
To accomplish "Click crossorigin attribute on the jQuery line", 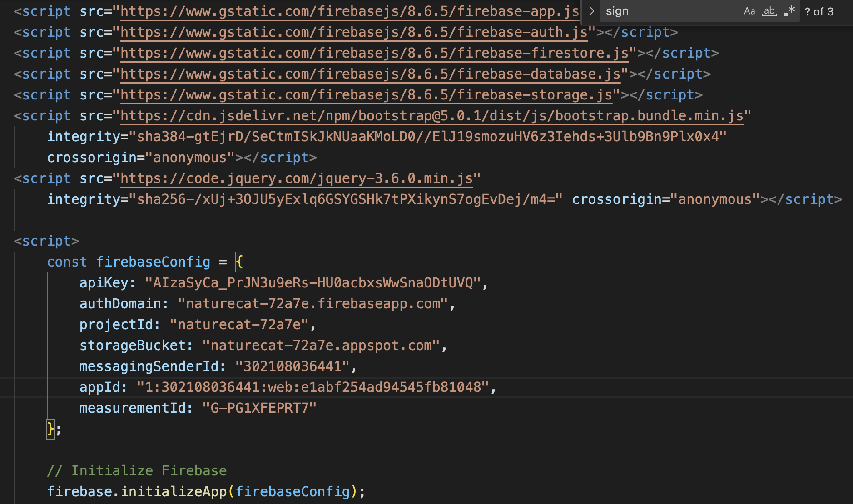I will point(616,199).
